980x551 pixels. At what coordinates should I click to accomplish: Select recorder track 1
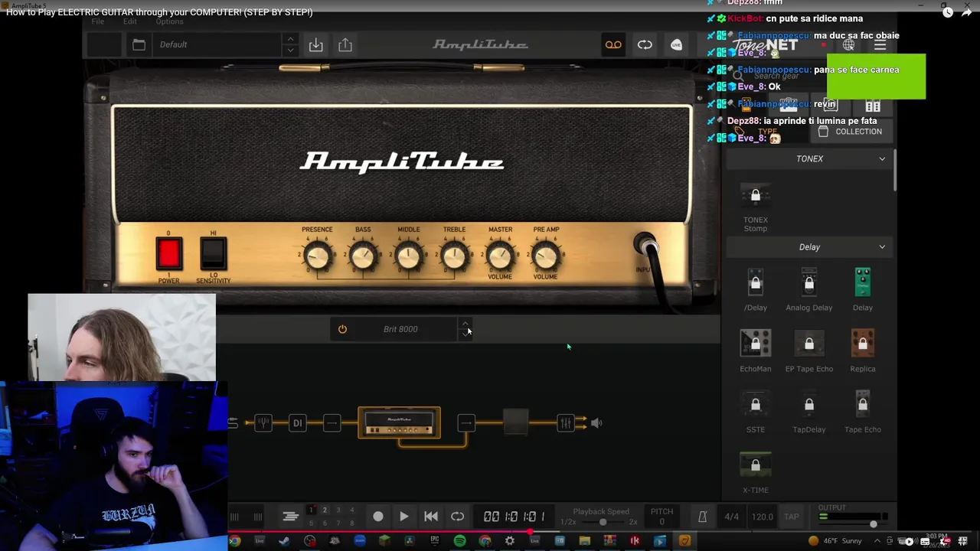[311, 510]
